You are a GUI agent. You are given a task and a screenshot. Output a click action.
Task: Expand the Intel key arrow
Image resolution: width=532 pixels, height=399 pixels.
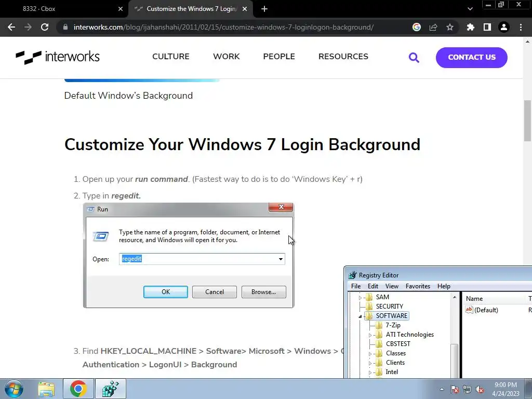pyautogui.click(x=370, y=373)
